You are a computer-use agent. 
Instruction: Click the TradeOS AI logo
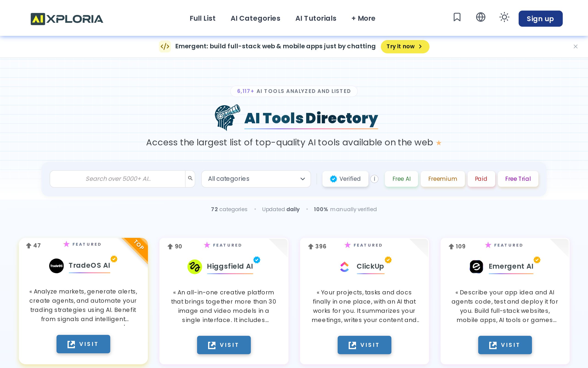[56, 266]
